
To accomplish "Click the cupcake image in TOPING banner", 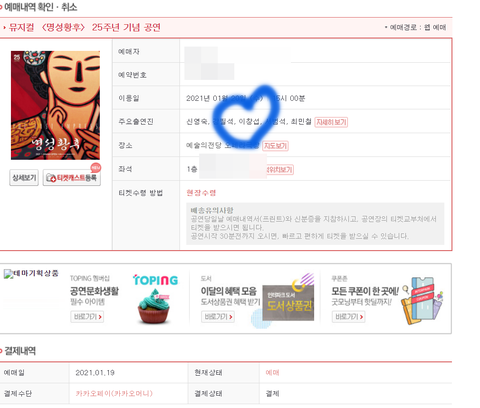I will (154, 307).
